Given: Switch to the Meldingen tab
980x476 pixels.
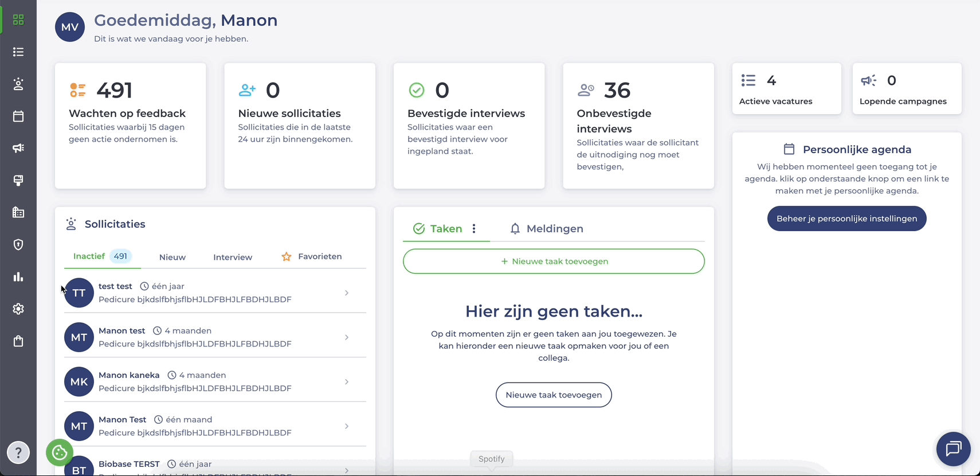Looking at the screenshot, I should pos(546,229).
